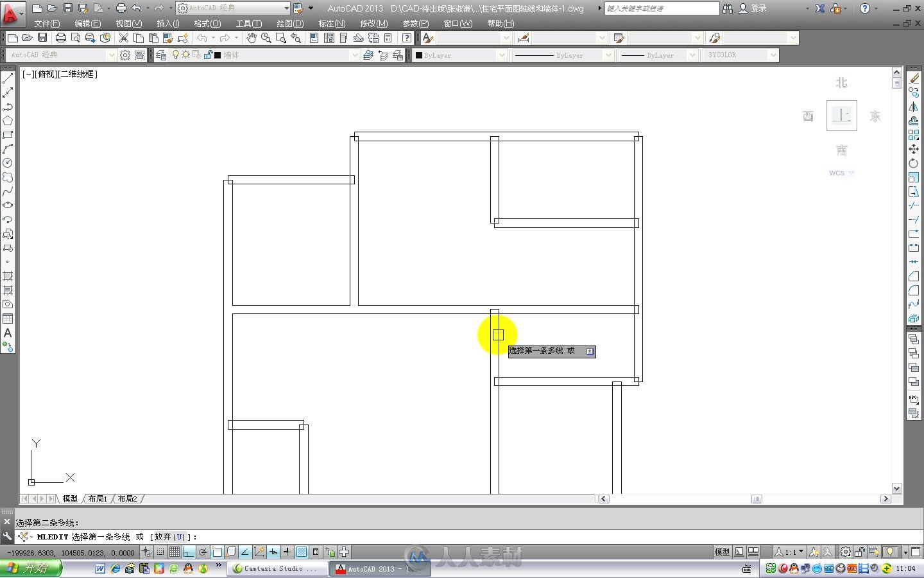Toggle Lineweight display in status bar

pyautogui.click(x=287, y=552)
